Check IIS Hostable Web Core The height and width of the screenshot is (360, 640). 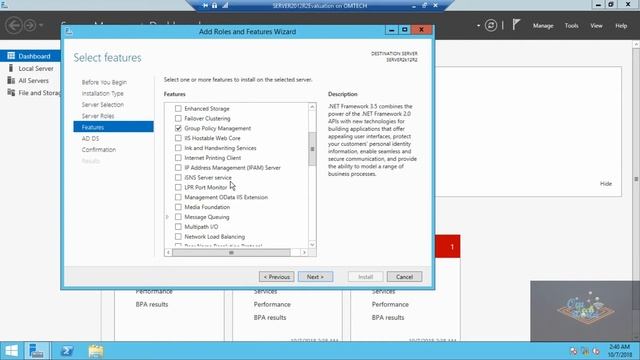(x=178, y=138)
